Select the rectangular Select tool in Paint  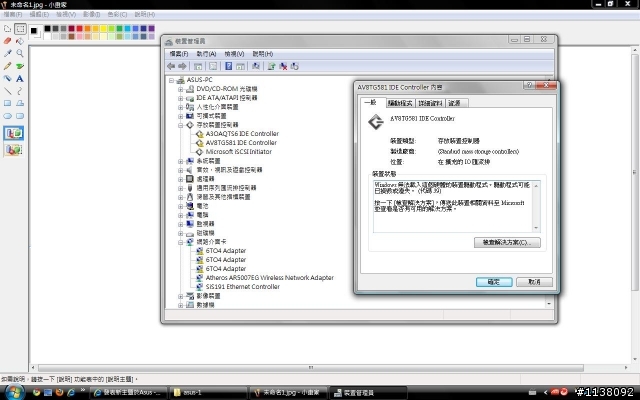point(20,29)
